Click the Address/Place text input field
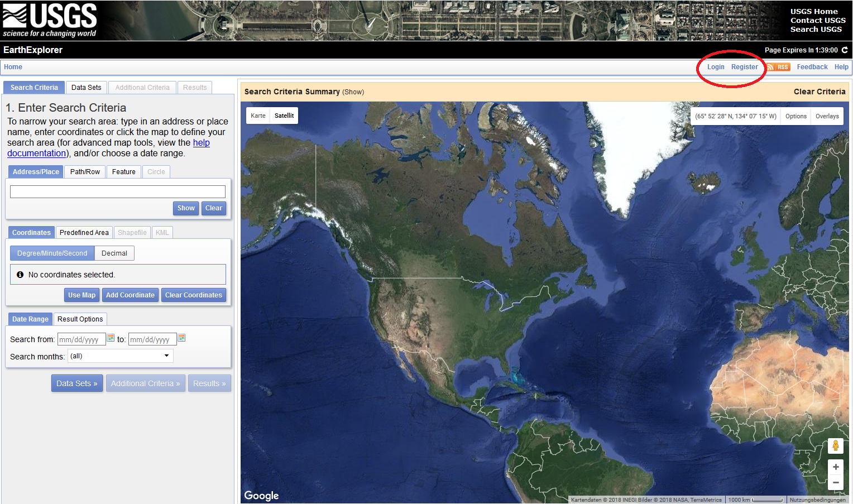Screen dimensions: 853x504 (x=118, y=192)
